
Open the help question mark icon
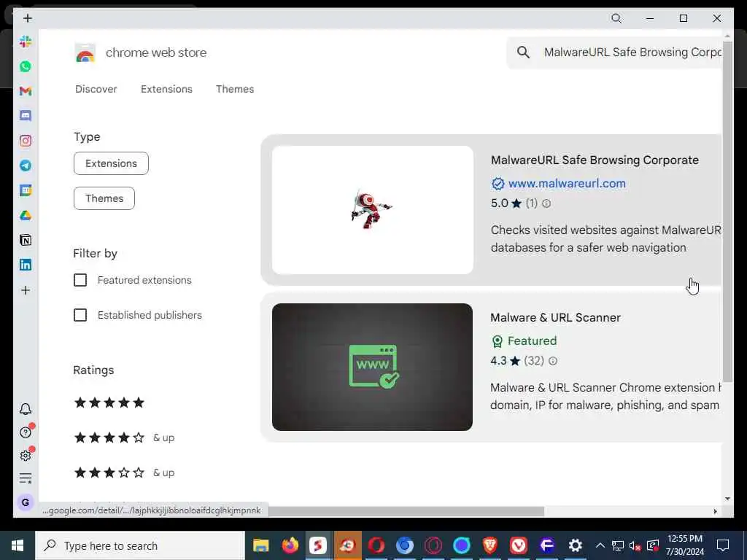coord(26,432)
